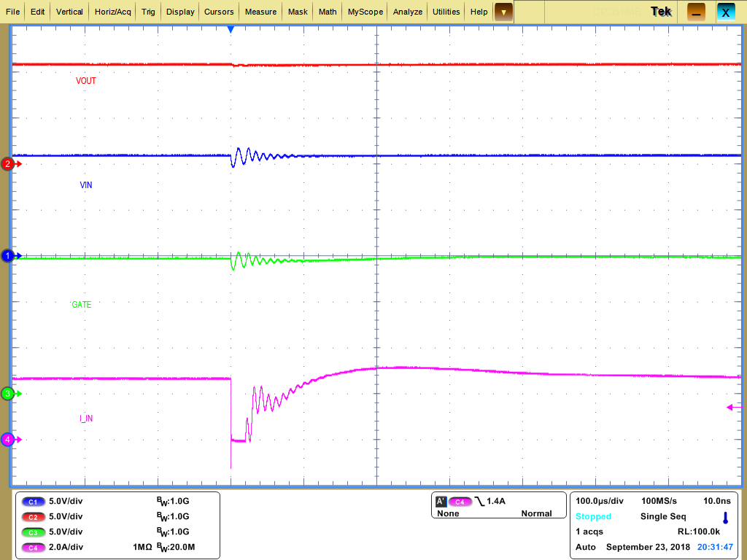The image size is (747, 560).
Task: Open the Measure menu
Action: 260,12
